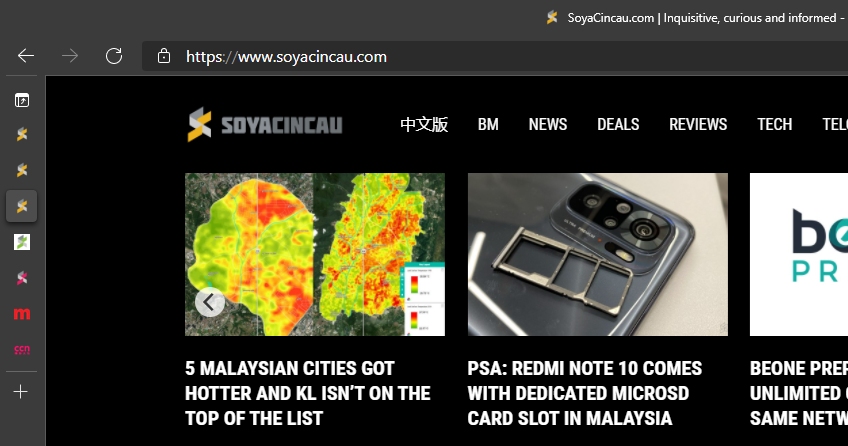Image resolution: width=848 pixels, height=446 pixels.
Task: Click the SoyaCincau site logo
Action: (x=264, y=124)
